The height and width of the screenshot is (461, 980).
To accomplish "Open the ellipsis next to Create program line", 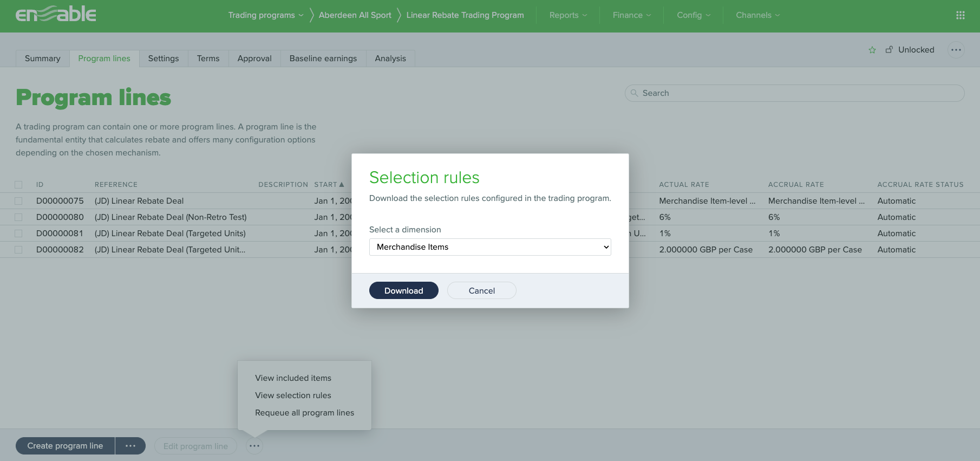I will (130, 446).
